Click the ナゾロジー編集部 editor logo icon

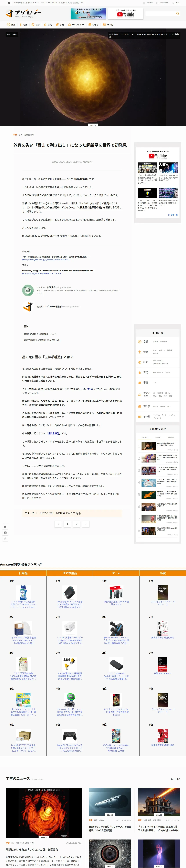tap(28, 307)
